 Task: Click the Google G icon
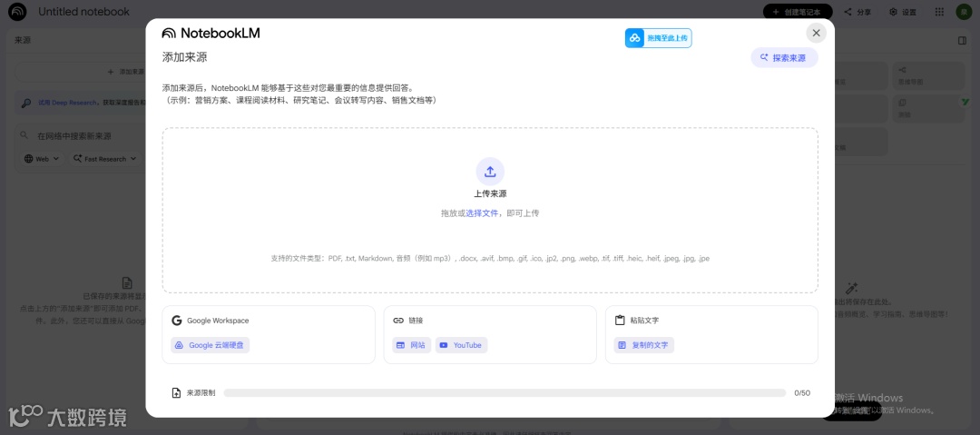point(176,321)
